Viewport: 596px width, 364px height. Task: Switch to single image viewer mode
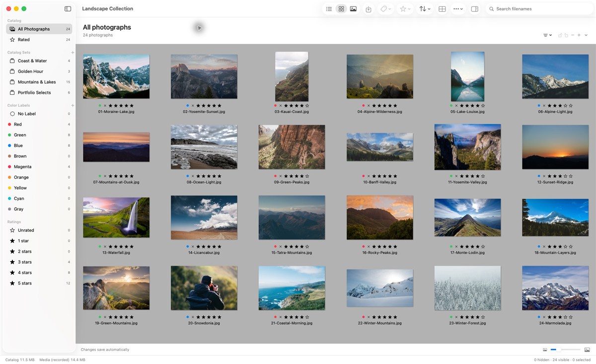pyautogui.click(x=353, y=9)
